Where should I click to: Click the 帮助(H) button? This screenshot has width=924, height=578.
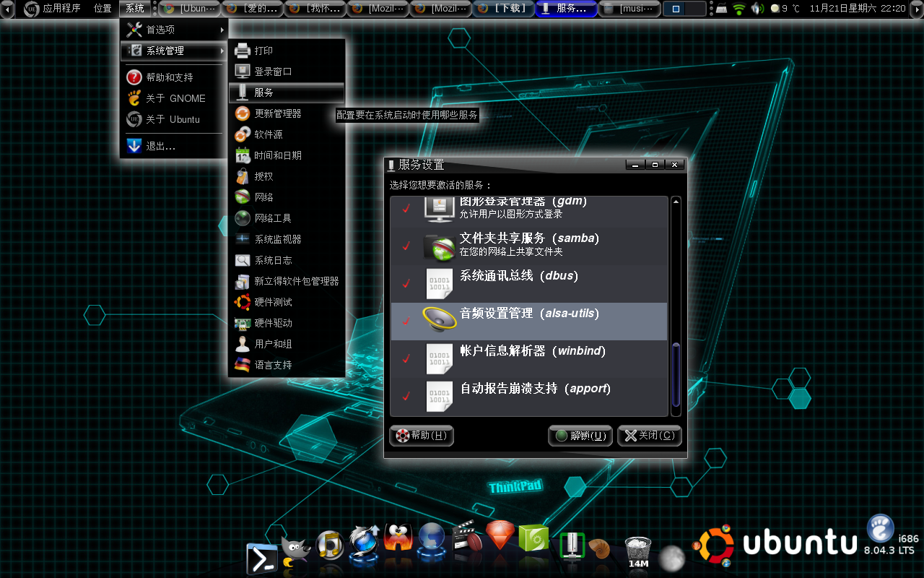pos(422,436)
